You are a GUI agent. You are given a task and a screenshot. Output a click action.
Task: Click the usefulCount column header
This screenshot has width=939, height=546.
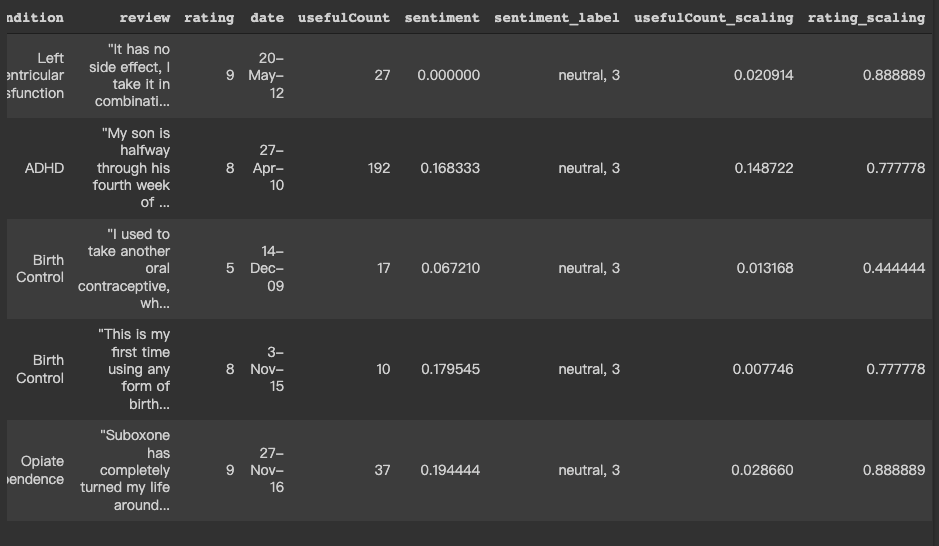(x=344, y=18)
